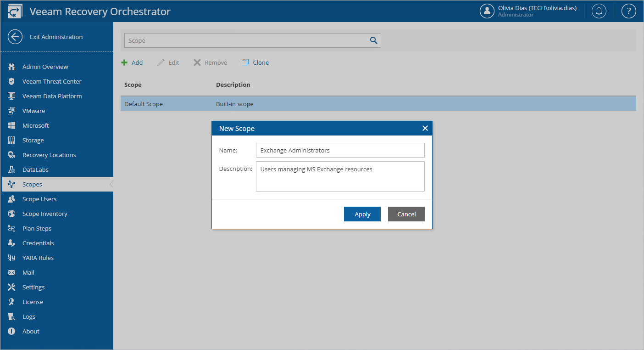Click the About info icon
The width and height of the screenshot is (644, 350).
coord(12,331)
